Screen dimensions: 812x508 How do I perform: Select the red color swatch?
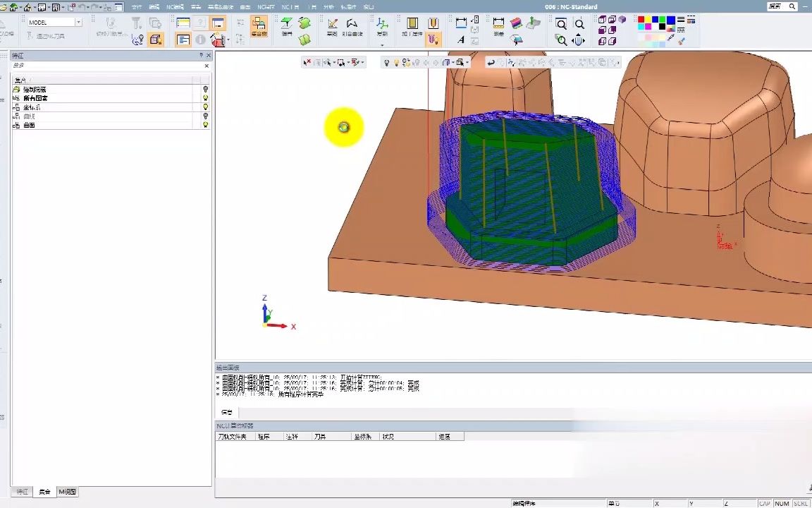pyautogui.click(x=642, y=20)
